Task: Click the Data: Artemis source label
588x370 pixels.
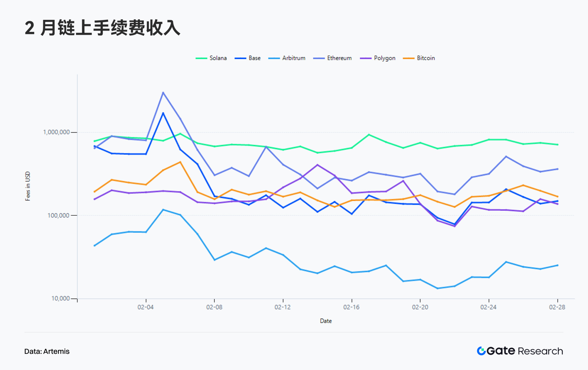Action: point(47,351)
